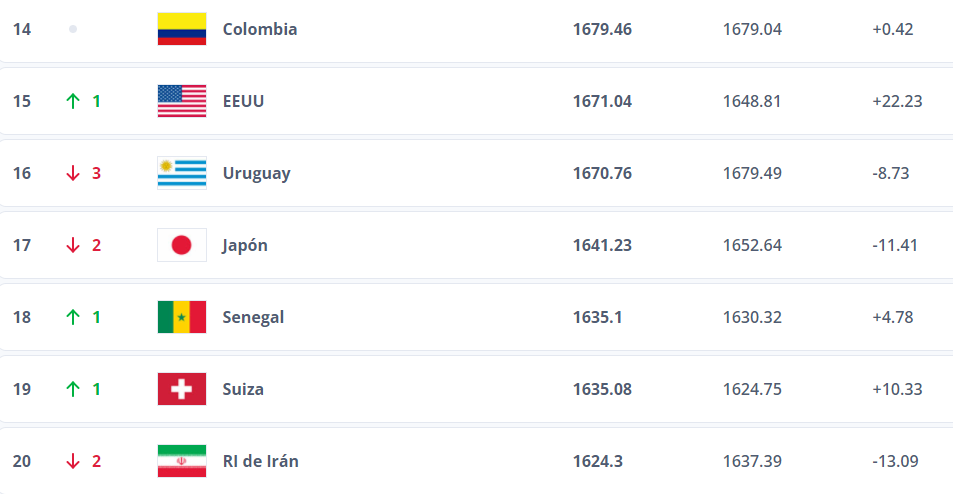
Task: Click Uruguay red down arrow
Action: point(72,173)
